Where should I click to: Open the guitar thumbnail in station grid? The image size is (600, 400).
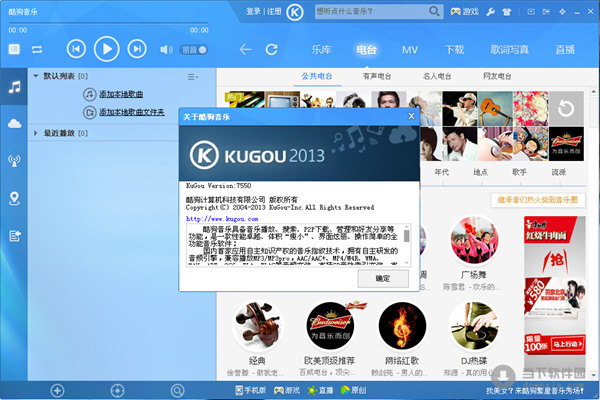pyautogui.click(x=495, y=109)
